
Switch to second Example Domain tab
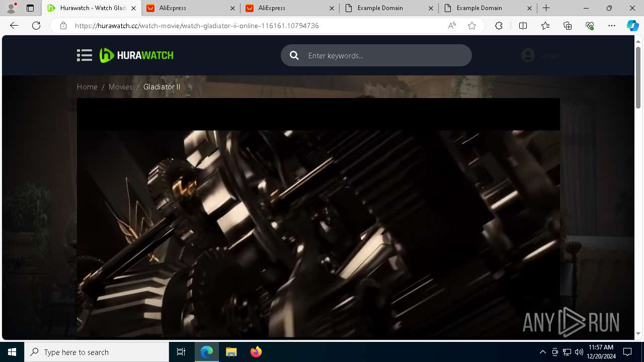point(488,8)
